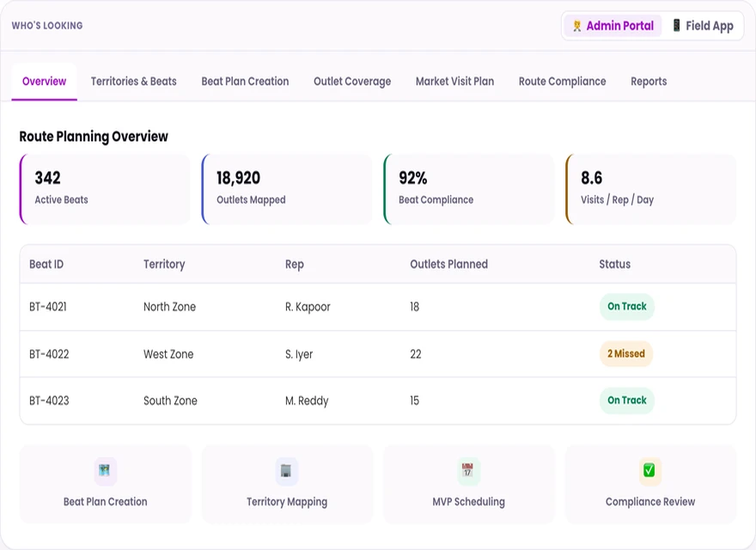Click the Admin Portal person icon
Viewport: 756px width, 550px height.
576,26
